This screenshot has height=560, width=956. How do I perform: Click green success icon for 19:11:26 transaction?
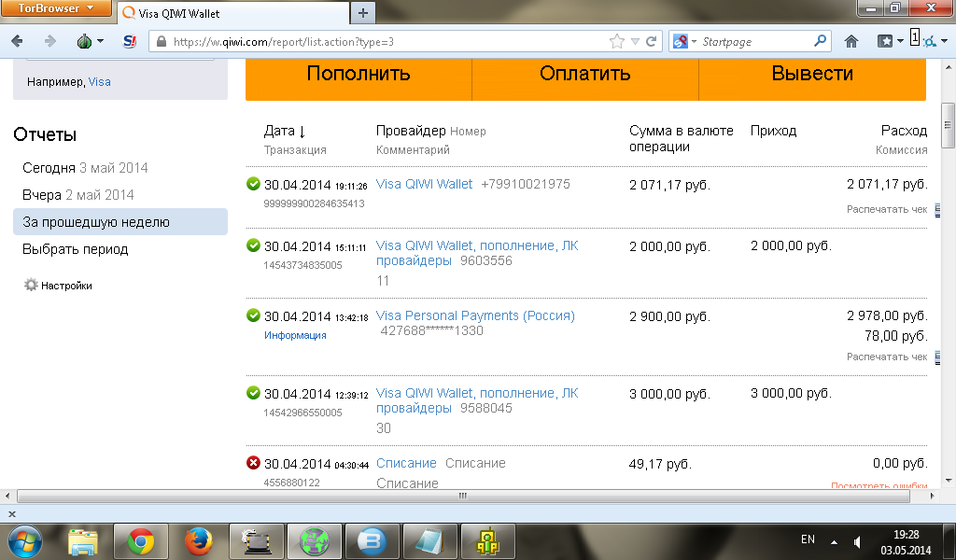pyautogui.click(x=253, y=184)
